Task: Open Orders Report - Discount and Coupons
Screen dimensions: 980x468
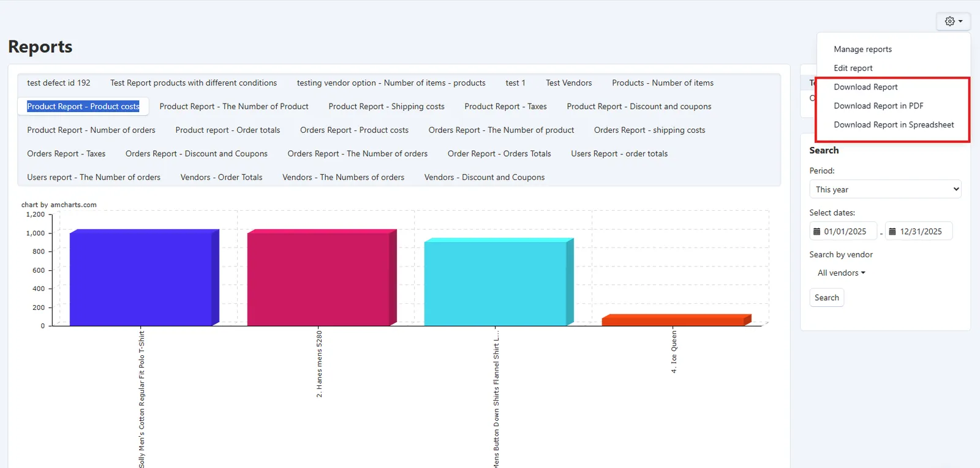Action: (197, 154)
